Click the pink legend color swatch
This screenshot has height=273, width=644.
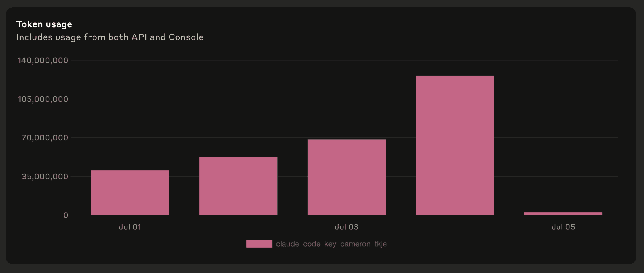coord(259,244)
